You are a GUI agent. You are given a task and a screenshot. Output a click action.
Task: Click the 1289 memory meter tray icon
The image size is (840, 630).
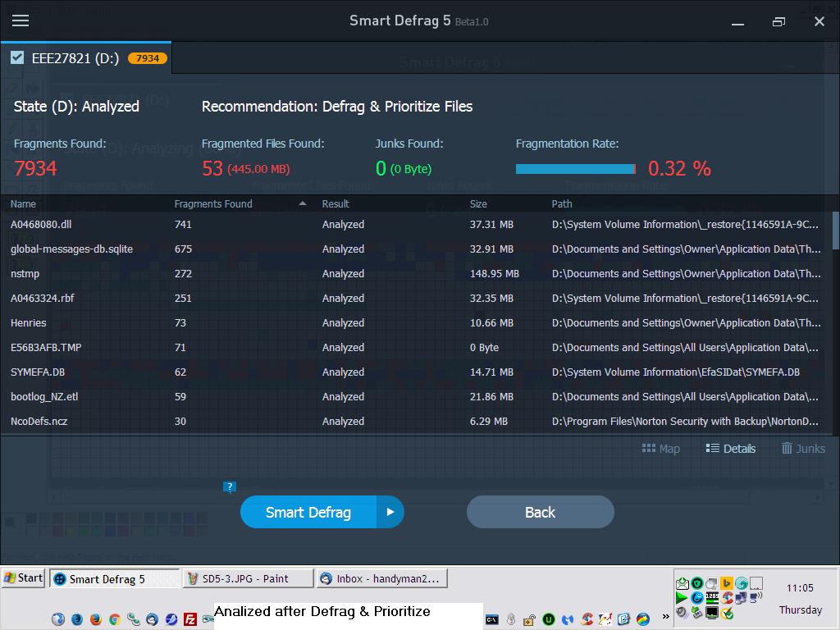[x=712, y=598]
